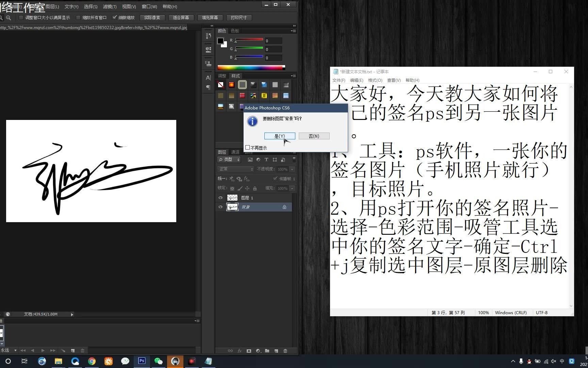588x368 pixels.
Task: Click 实际像素 button
Action: click(152, 18)
